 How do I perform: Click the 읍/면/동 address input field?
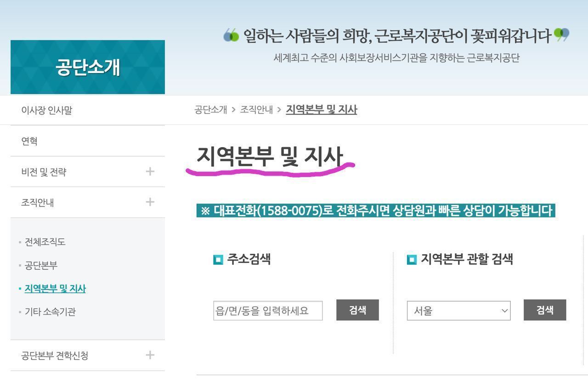[x=268, y=311]
